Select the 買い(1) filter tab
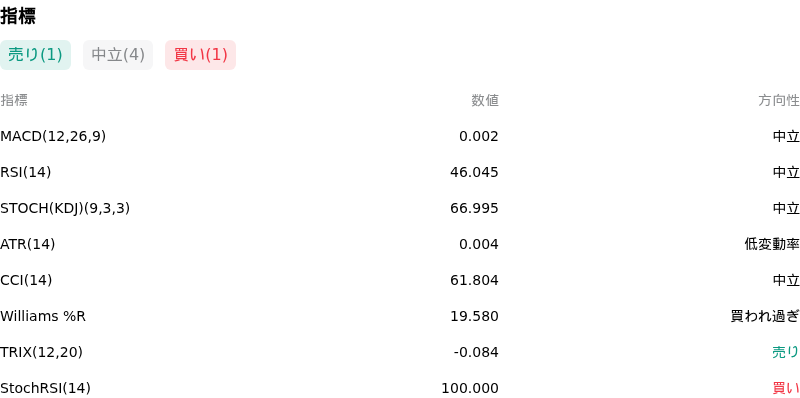This screenshot has height=398, width=800. pos(201,55)
